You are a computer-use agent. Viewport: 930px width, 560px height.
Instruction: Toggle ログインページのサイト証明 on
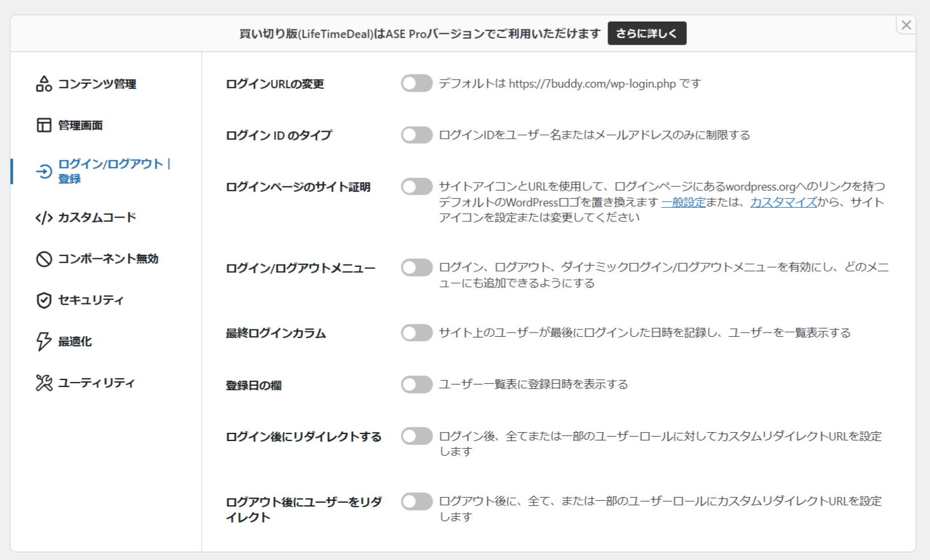click(x=417, y=186)
